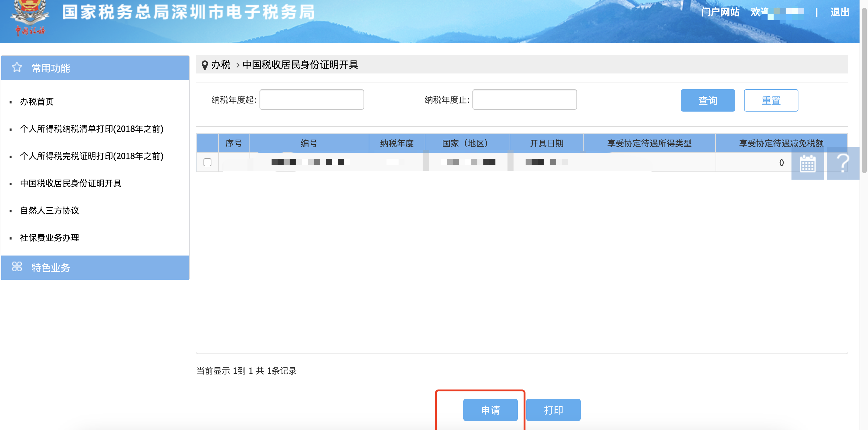Click the 申请 button
This screenshot has width=868, height=430.
[490, 410]
